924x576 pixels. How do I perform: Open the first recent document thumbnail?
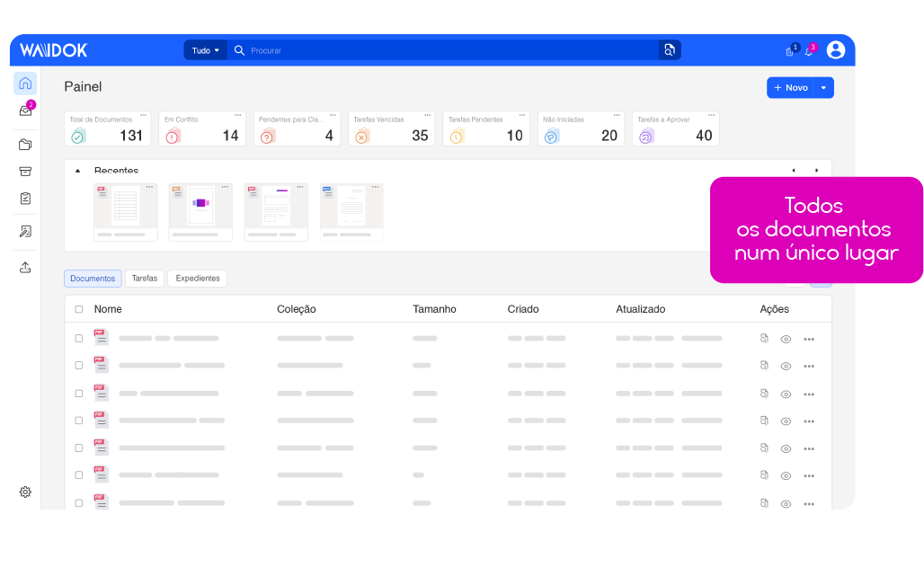(x=126, y=212)
